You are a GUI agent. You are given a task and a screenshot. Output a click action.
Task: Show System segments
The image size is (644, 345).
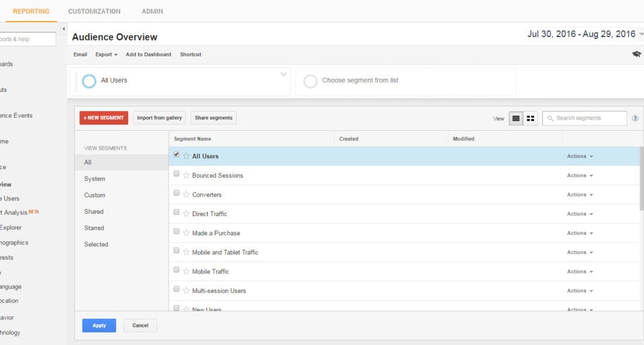tap(122, 179)
